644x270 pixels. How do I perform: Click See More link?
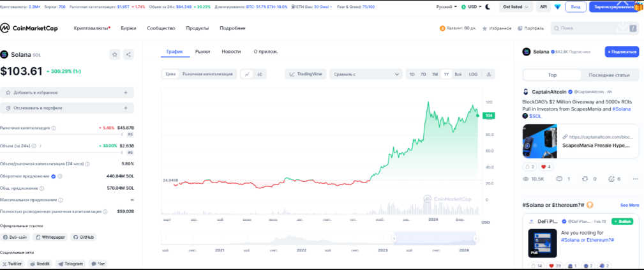629,205
